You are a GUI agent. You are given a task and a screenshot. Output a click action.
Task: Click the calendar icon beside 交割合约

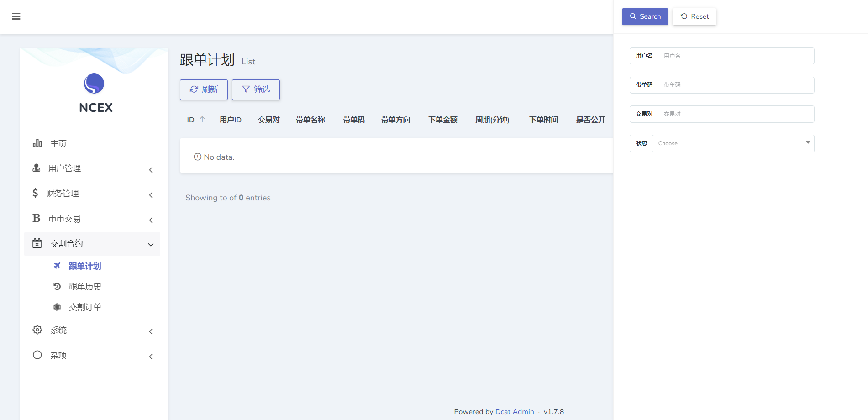[x=37, y=243]
